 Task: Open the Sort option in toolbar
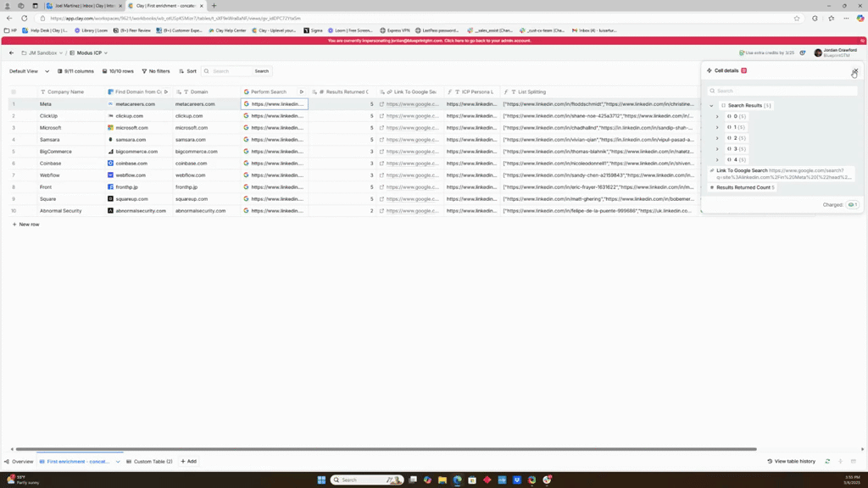click(187, 71)
